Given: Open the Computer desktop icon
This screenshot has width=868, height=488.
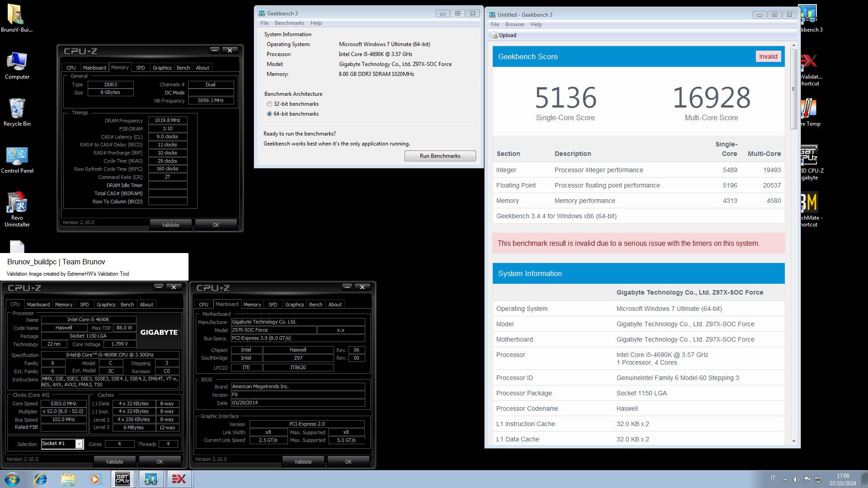Looking at the screenshot, I should [17, 66].
